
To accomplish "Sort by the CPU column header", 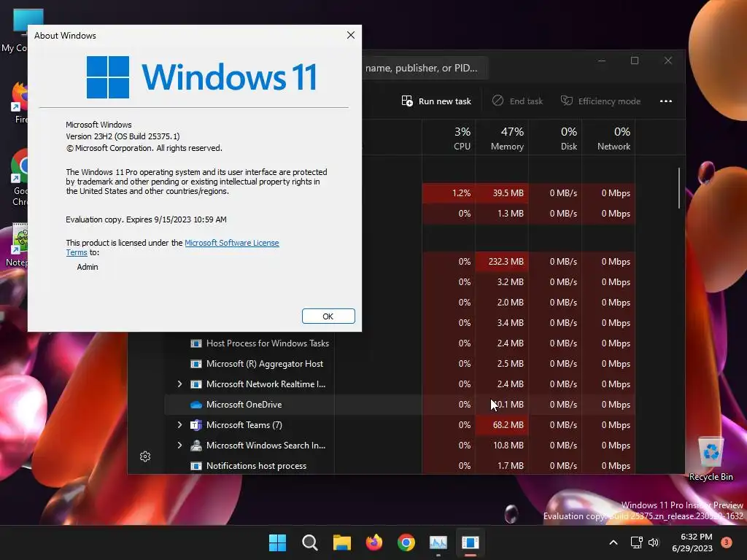I will (x=449, y=138).
